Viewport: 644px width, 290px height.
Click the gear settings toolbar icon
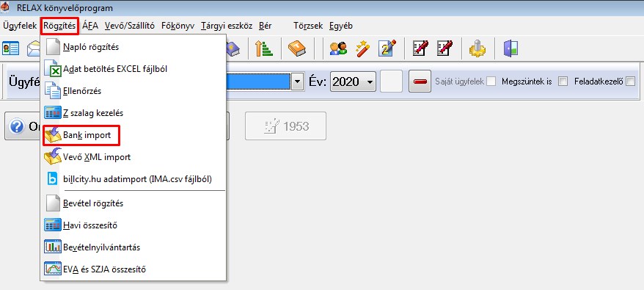pos(477,48)
